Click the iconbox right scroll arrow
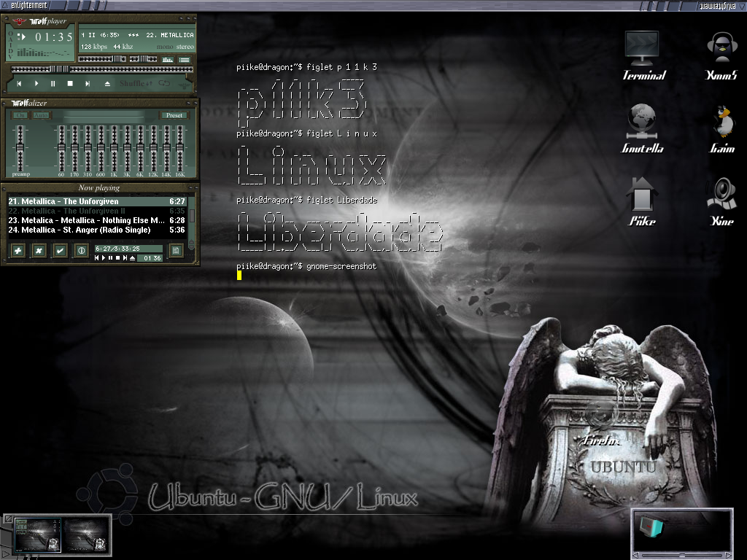This screenshot has width=747, height=560. tap(728, 556)
